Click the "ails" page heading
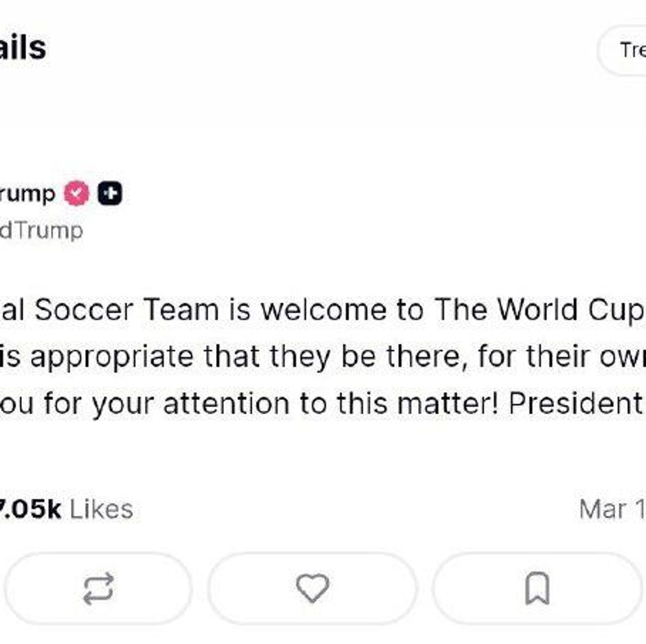646x644 pixels. point(22,48)
